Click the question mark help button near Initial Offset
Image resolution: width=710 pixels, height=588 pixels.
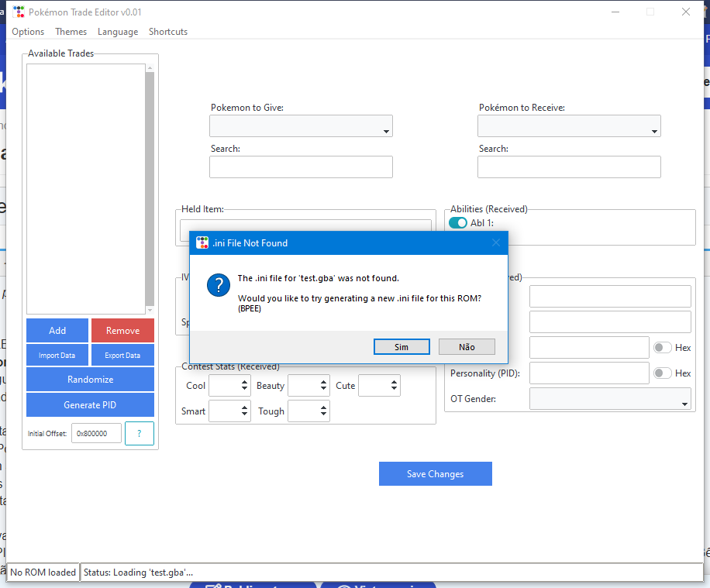click(140, 434)
